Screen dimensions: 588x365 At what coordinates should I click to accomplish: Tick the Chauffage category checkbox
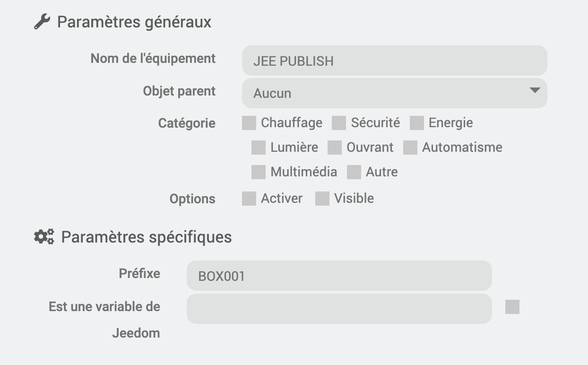pos(249,123)
